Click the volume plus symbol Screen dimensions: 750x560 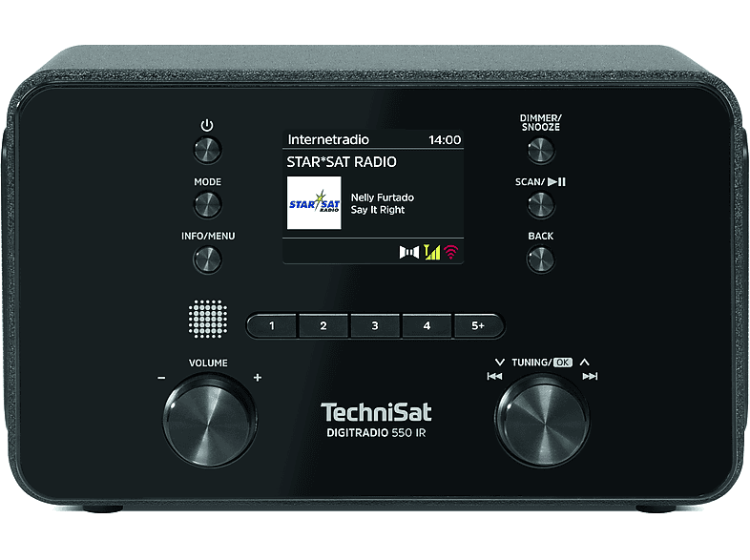258,378
